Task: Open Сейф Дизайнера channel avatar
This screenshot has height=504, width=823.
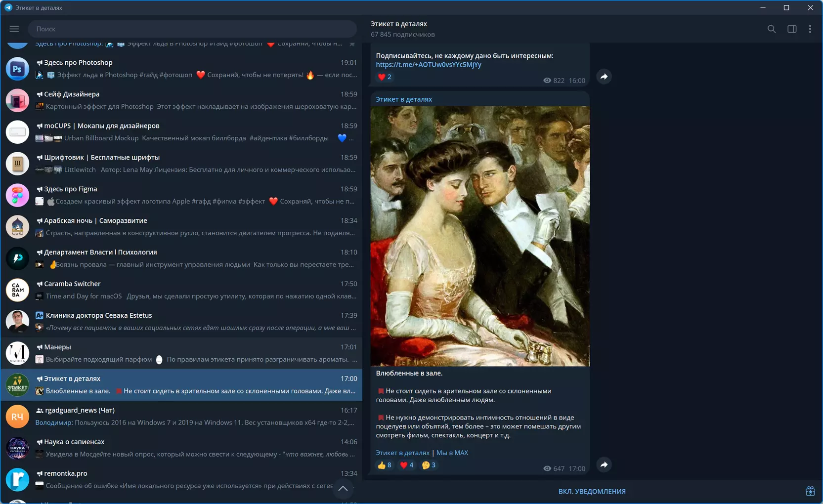Action: pyautogui.click(x=17, y=100)
